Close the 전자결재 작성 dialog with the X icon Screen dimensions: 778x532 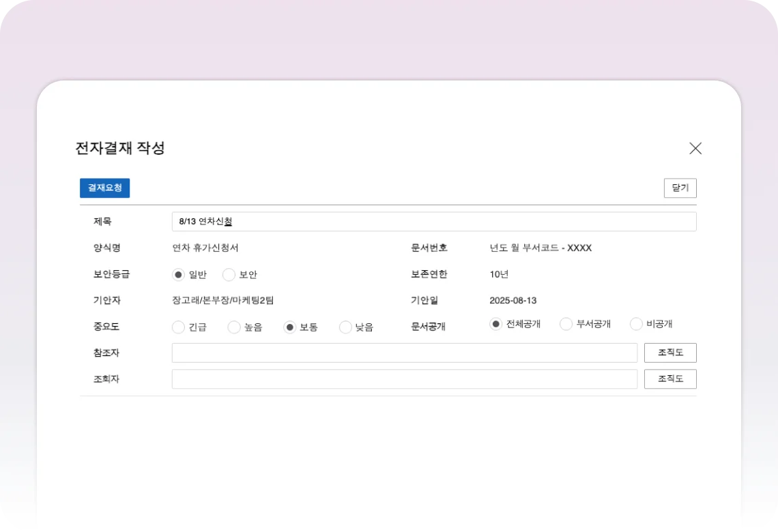point(695,149)
